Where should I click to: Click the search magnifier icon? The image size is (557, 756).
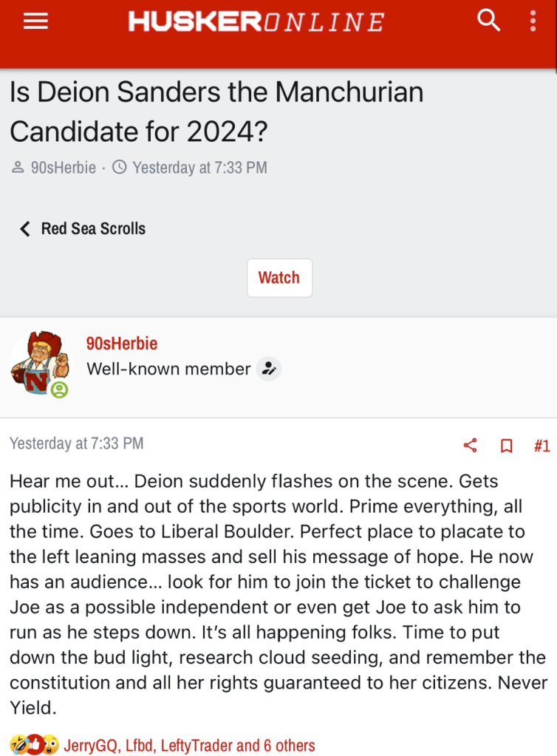coord(489,21)
